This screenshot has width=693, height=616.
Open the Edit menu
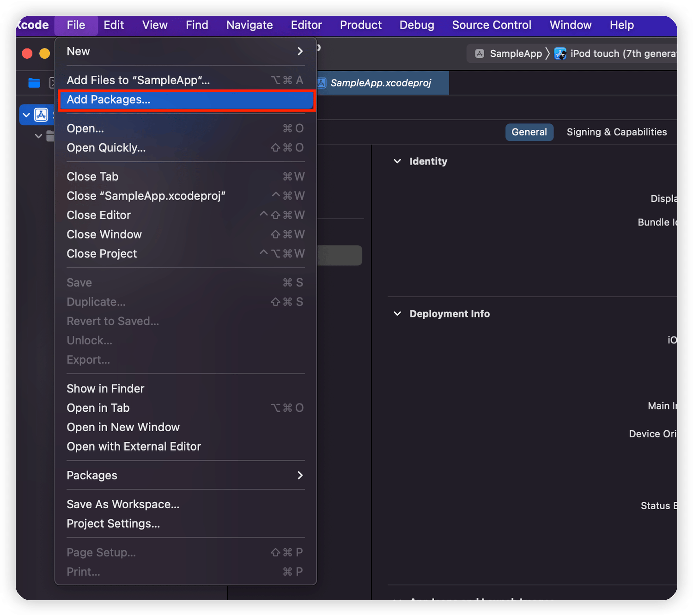(x=114, y=25)
